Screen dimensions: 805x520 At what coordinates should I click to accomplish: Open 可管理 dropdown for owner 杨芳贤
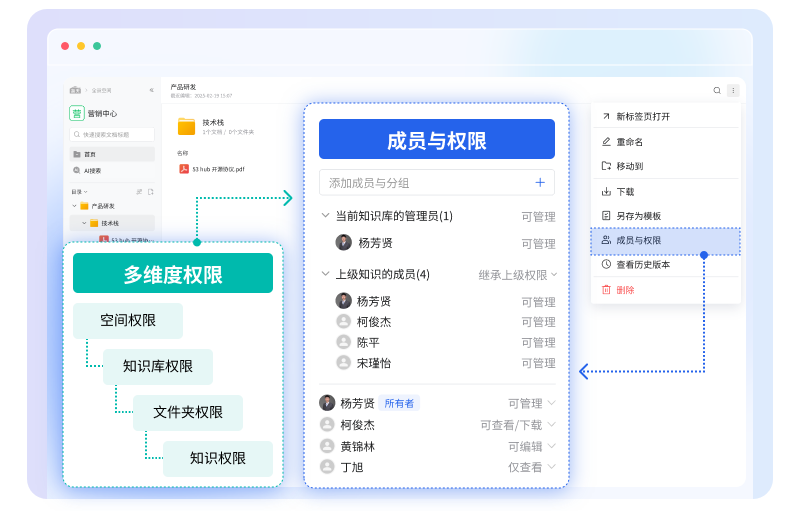coord(532,403)
